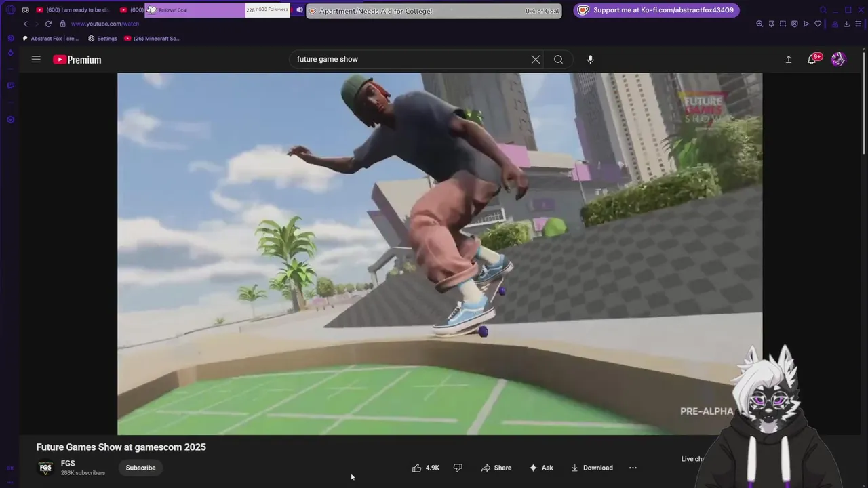868x488 pixels.
Task: Open browser zoom magnifier in toolbar
Action: pos(759,24)
